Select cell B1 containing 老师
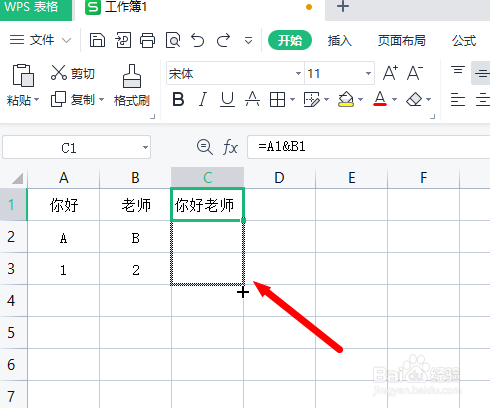 136,205
